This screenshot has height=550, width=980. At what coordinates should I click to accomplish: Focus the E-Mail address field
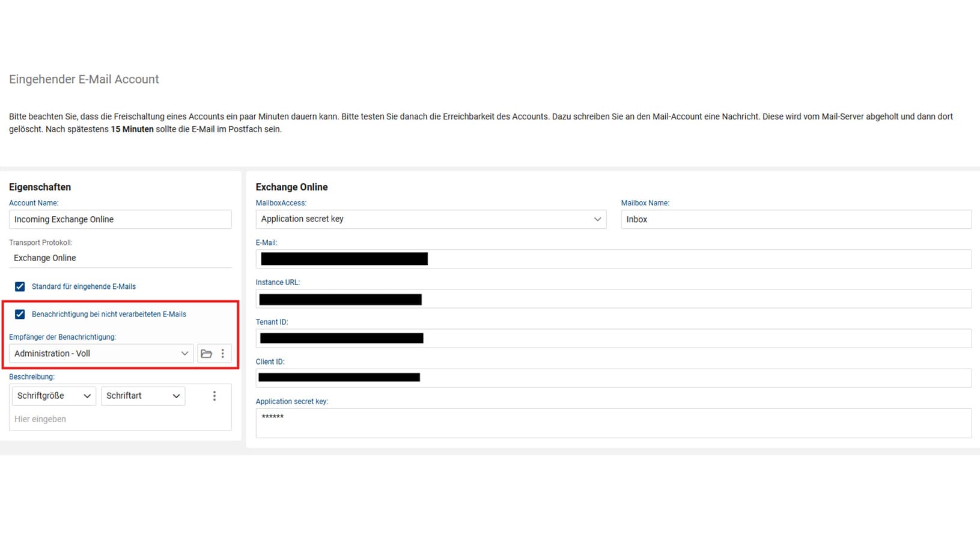tap(613, 259)
